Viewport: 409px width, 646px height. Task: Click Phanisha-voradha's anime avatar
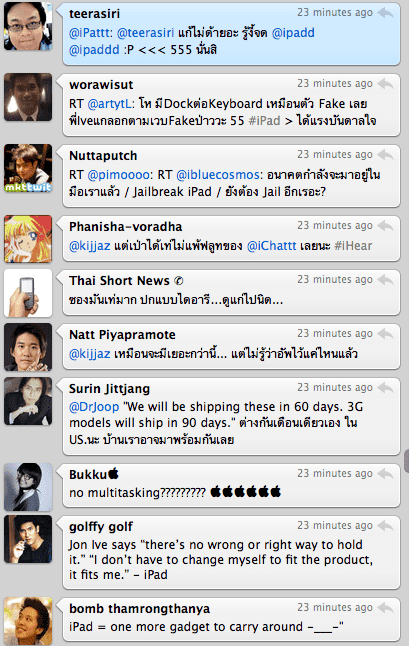28,239
